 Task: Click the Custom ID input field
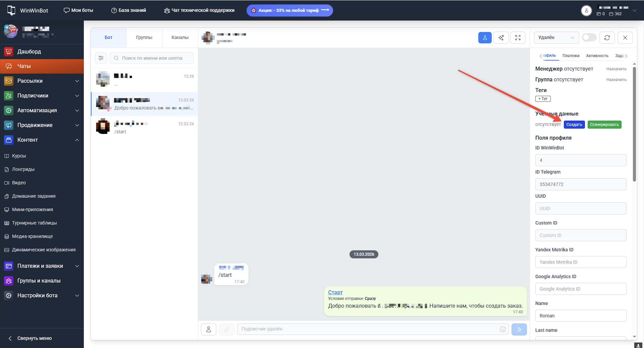tap(580, 235)
